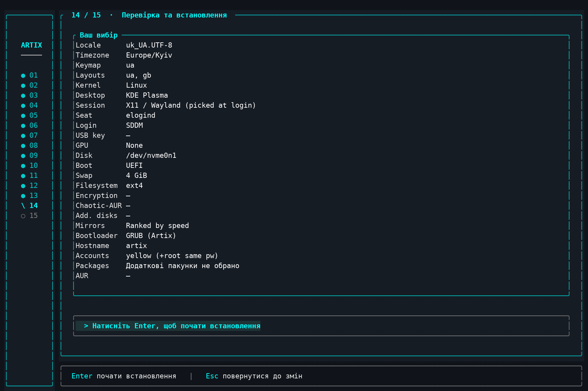This screenshot has width=588, height=391.
Task: Open step 08 in the sidebar
Action: [29, 146]
